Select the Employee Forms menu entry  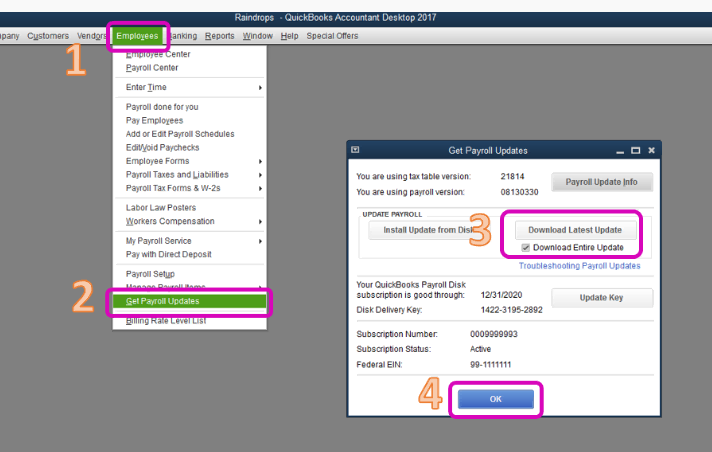189,161
